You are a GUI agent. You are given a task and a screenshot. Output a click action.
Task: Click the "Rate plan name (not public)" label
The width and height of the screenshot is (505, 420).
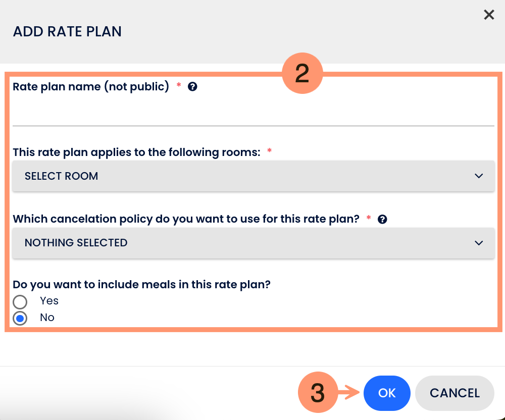[x=91, y=87]
